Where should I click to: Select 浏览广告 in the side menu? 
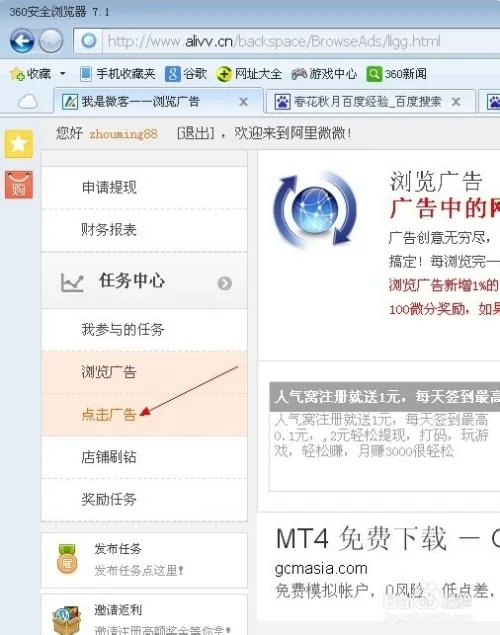click(144, 372)
